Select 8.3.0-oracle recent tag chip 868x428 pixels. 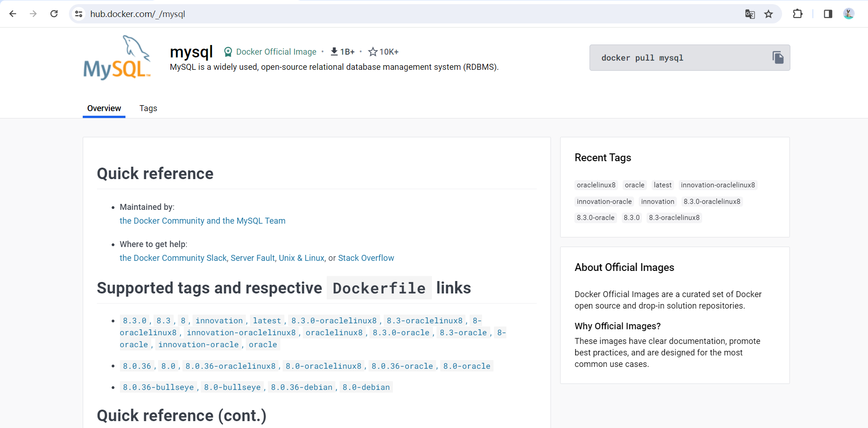(x=596, y=218)
